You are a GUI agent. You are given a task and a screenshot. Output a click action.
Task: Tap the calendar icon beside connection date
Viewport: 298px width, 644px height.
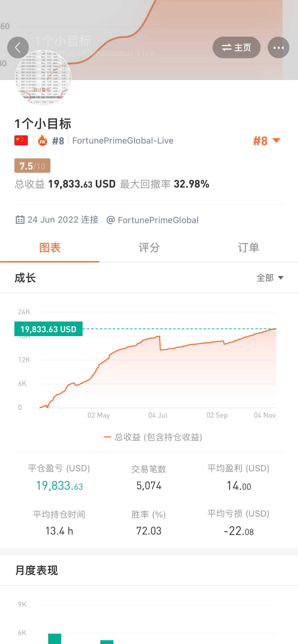pos(20,220)
